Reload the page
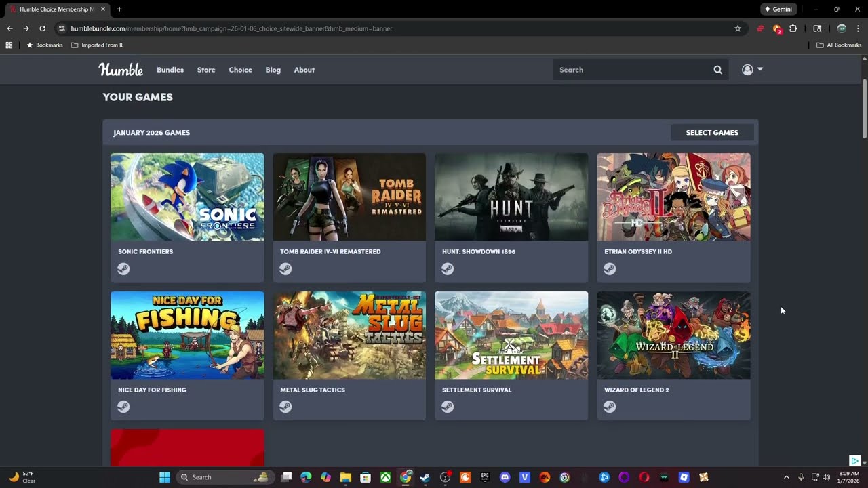This screenshot has height=488, width=868. 42,28
